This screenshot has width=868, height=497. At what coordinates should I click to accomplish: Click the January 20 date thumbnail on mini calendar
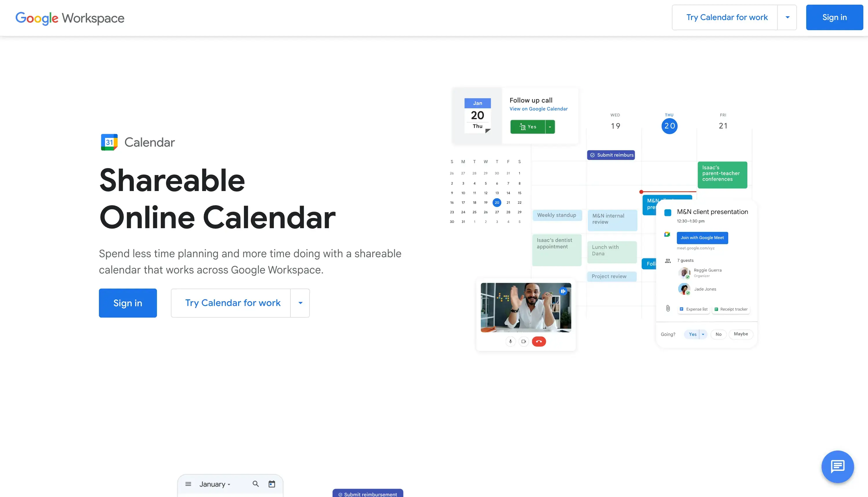click(497, 202)
